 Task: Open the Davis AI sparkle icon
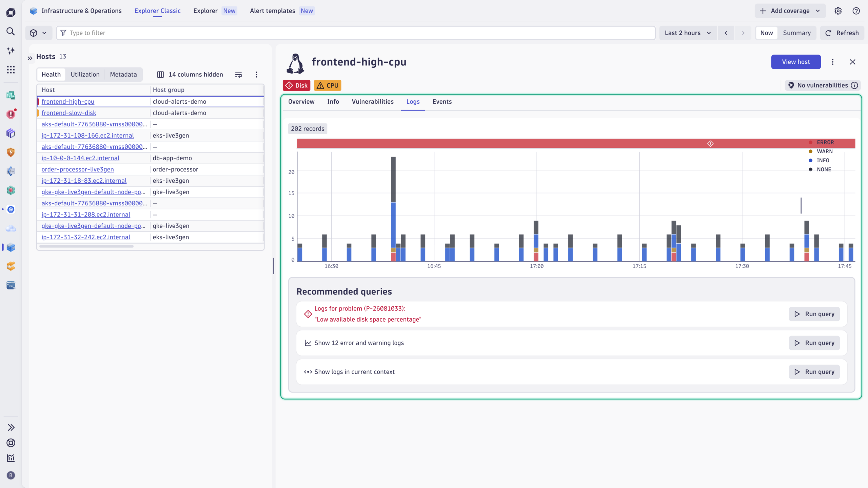pos(11,50)
